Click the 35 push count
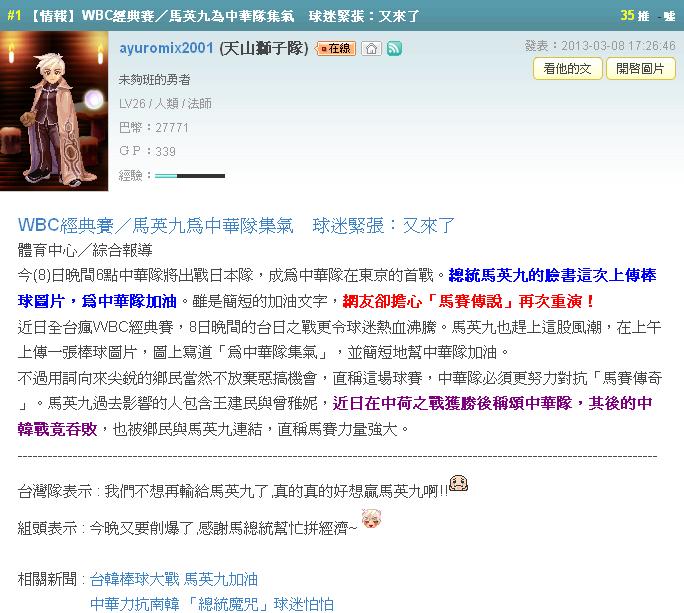Image resolution: width=684 pixels, height=613 pixels. 627,16
